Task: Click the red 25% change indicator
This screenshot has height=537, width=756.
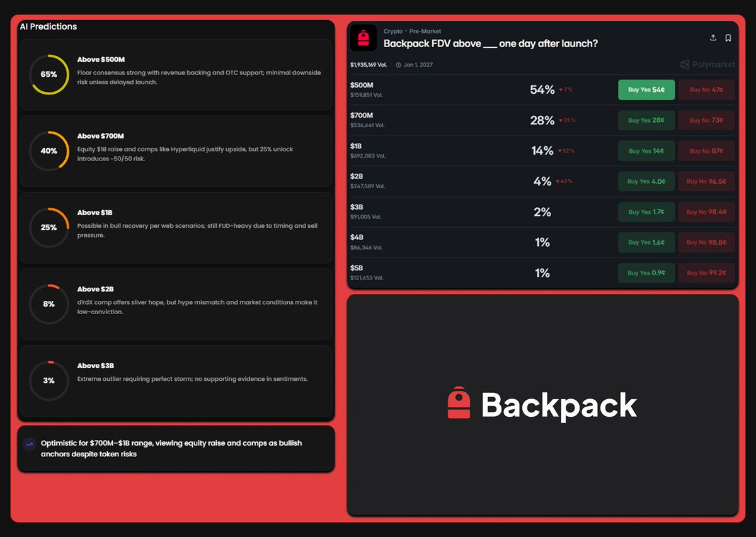Action: coord(567,120)
